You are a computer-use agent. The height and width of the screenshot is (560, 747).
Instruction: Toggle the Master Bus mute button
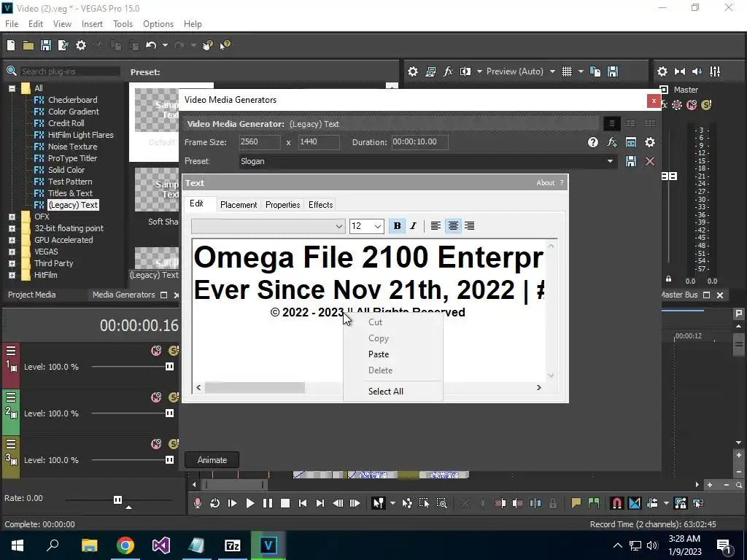(692, 105)
